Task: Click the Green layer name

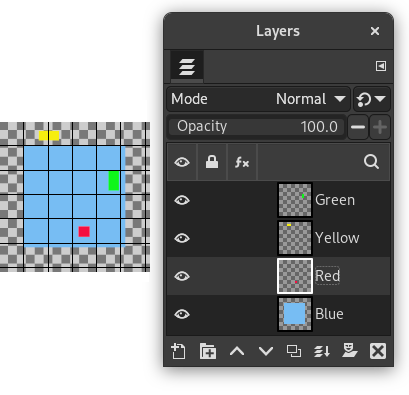Action: 335,200
